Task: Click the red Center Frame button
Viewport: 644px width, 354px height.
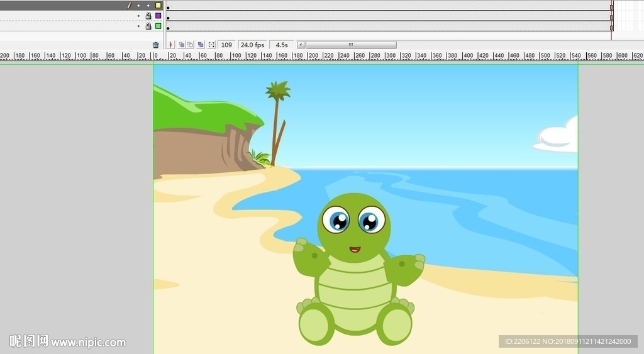Action: 170,45
